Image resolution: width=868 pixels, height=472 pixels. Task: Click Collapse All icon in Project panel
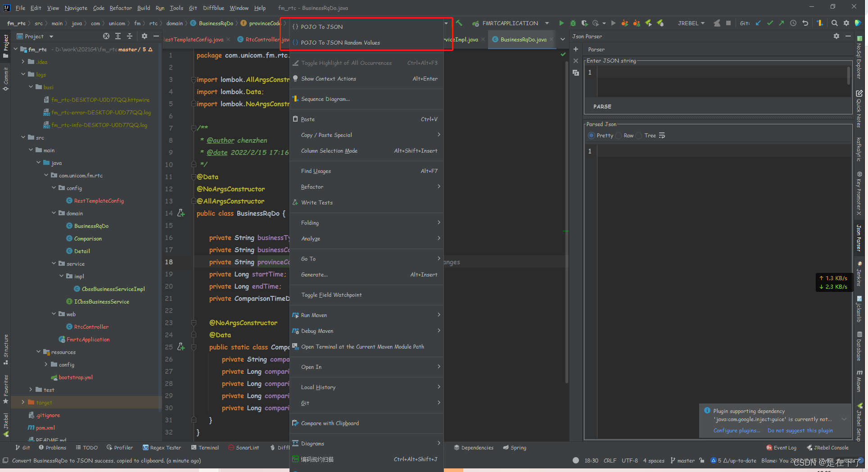130,36
